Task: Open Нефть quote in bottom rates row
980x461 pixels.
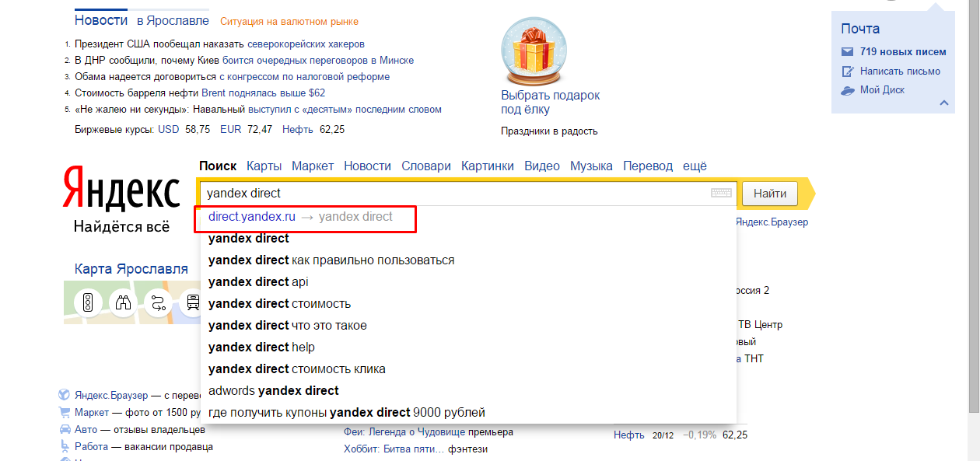Action: point(628,435)
